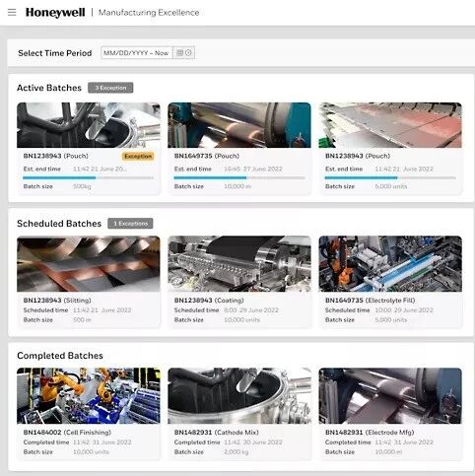Click the Manufacturing Excellence header text
Screen dimensions: 475x476
[x=149, y=13]
